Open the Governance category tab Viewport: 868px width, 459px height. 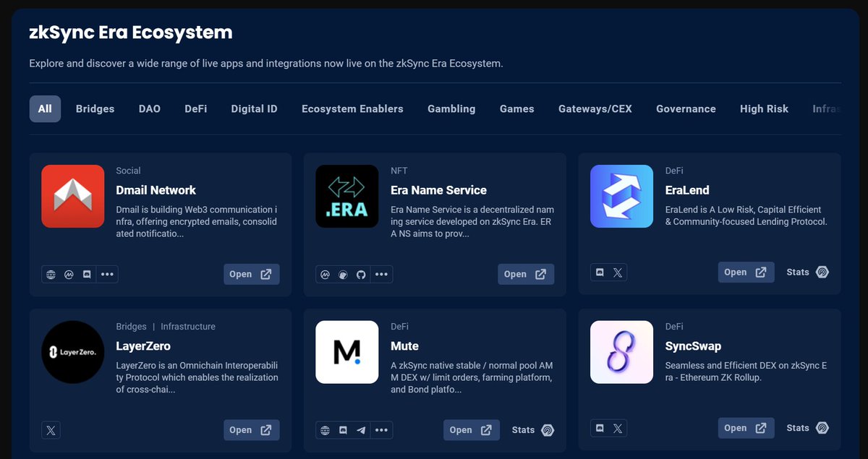(x=686, y=108)
